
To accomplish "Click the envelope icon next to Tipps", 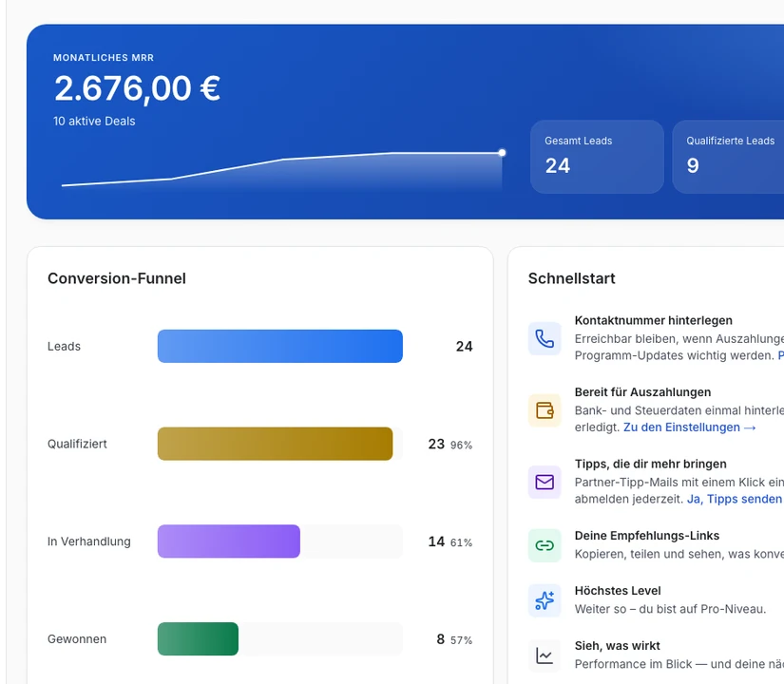I will 545,482.
